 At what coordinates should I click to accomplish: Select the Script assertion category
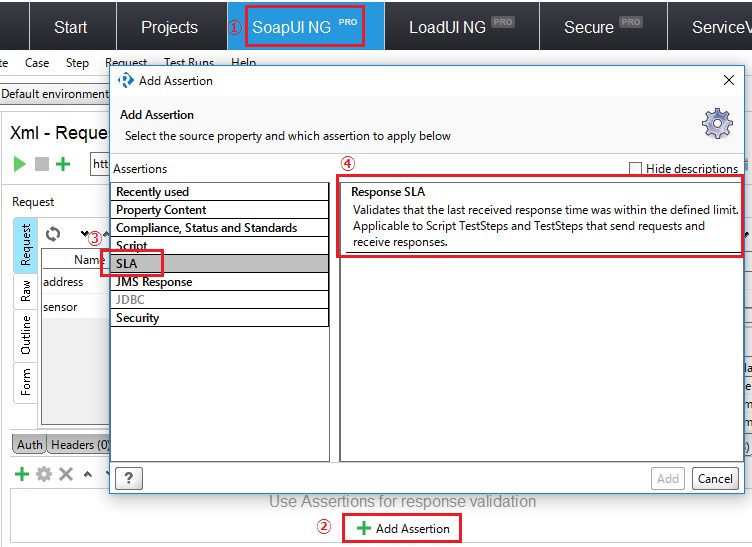(220, 246)
